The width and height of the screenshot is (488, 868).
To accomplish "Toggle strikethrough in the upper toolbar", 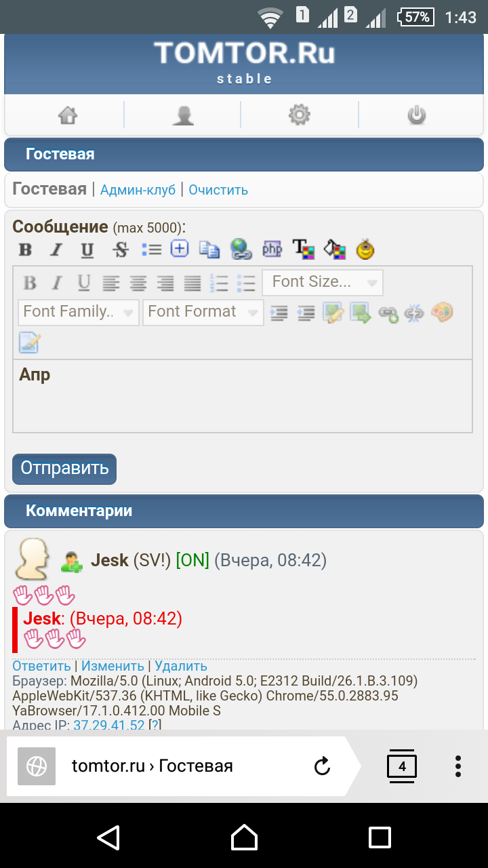I will coord(121,250).
